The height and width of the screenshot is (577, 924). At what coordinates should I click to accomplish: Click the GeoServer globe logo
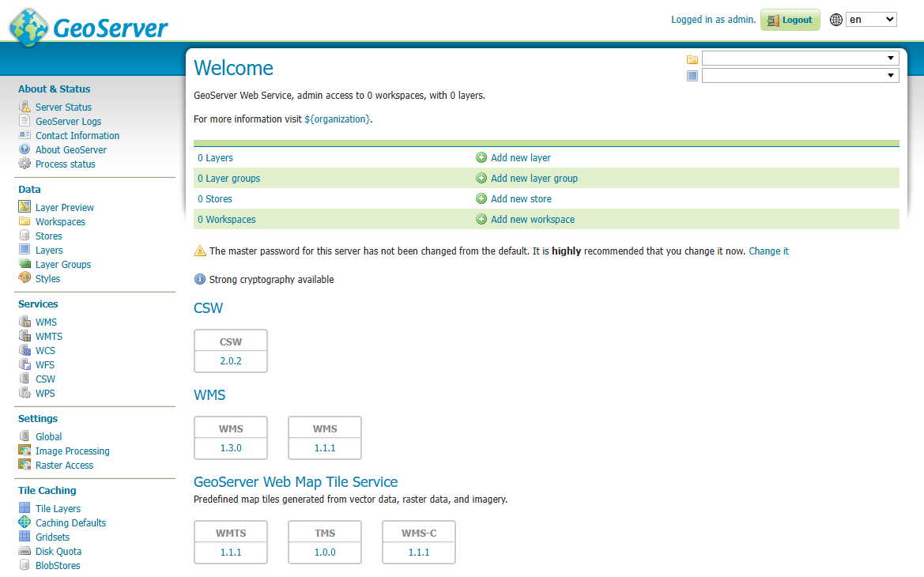pos(28,27)
